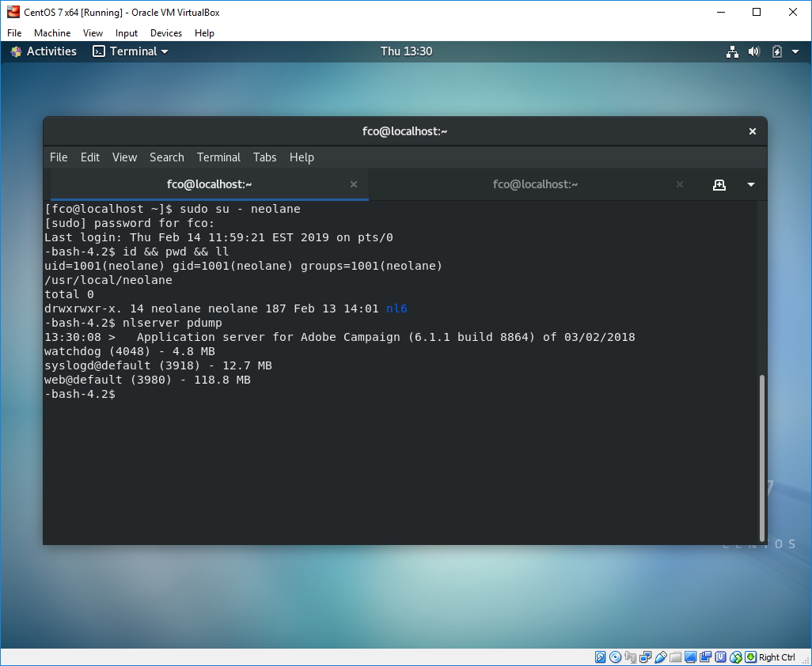This screenshot has height=666, width=812.
Task: Close the first fco@localhost tab
Action: [354, 184]
